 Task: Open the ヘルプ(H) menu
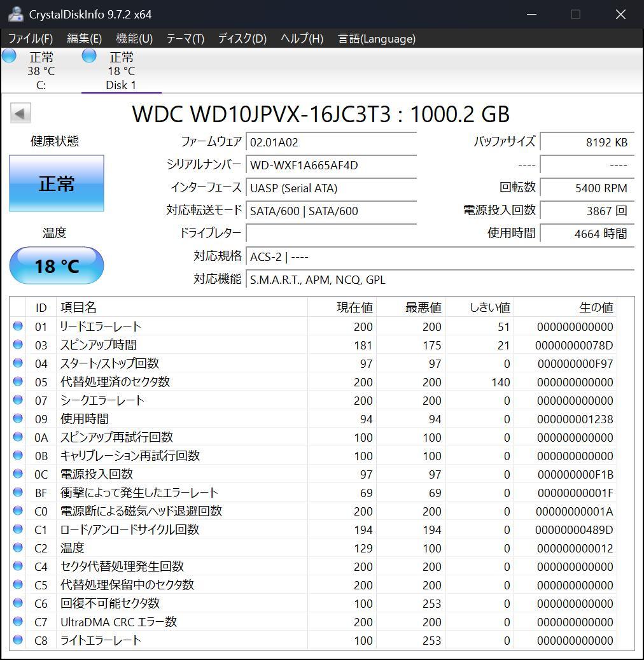302,39
